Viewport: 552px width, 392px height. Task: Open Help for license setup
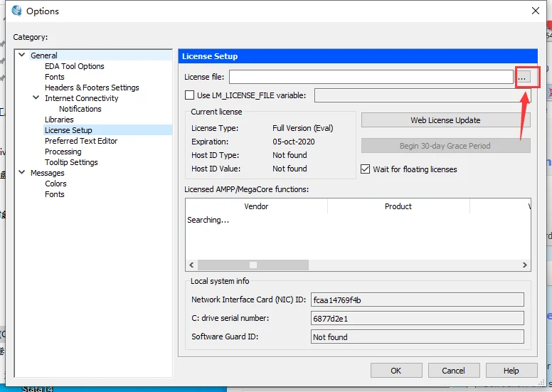pos(511,371)
